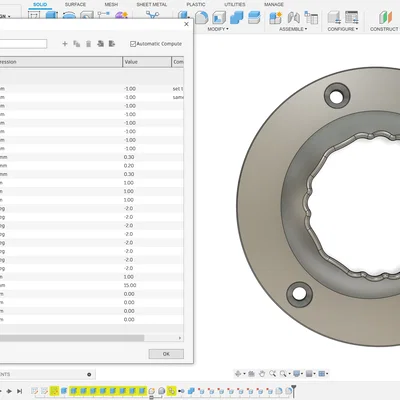Viewport: 400px width, 400px height.
Task: Expand the Comments panel using the dot button
Action: pos(89,374)
